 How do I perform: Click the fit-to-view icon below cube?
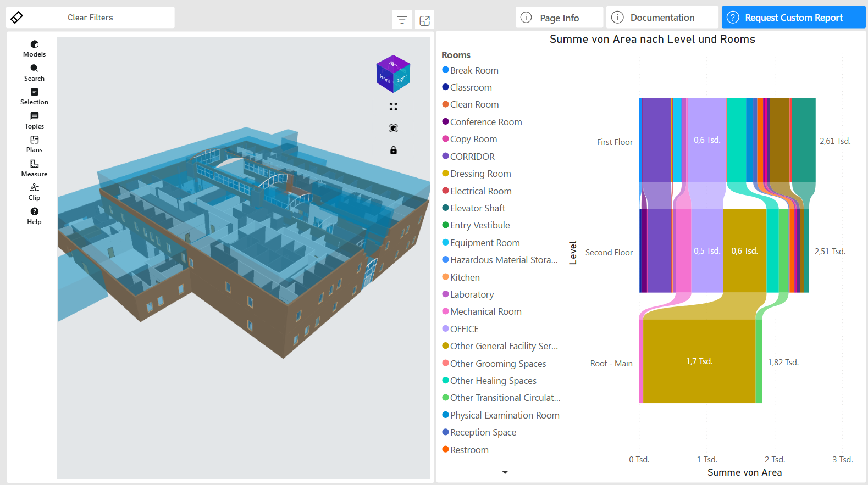[394, 107]
